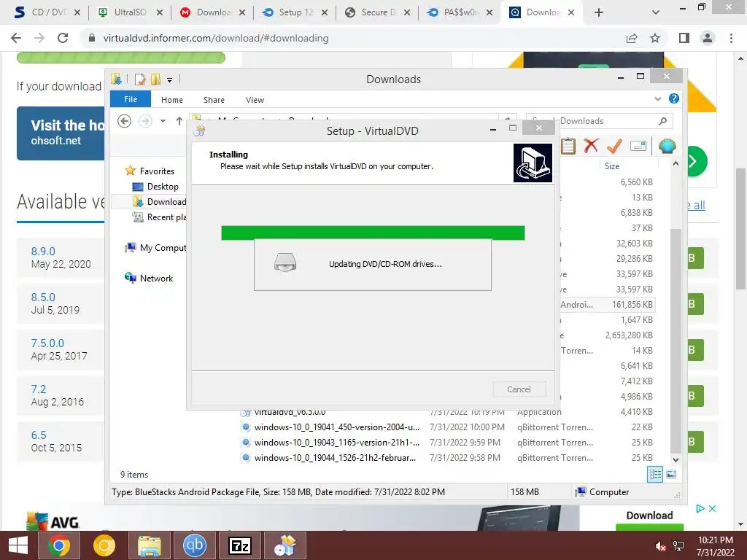
Task: Switch to the UltraISO browser tab
Action: click(130, 12)
